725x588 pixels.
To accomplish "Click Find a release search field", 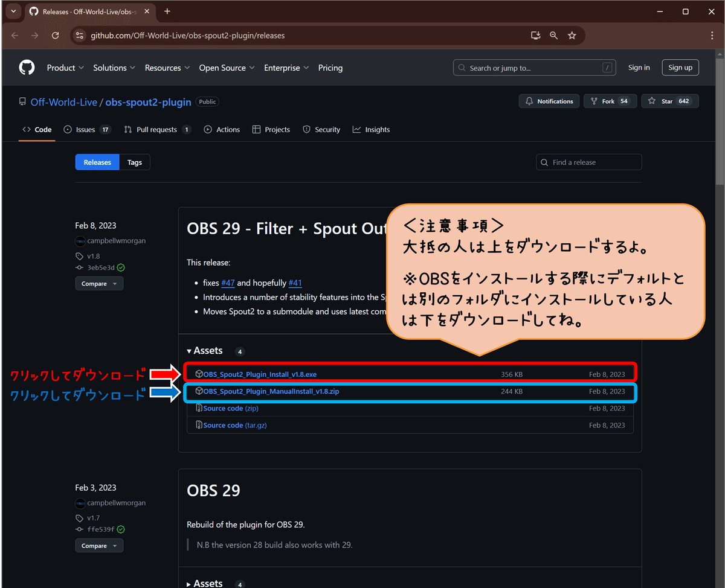I will 588,162.
